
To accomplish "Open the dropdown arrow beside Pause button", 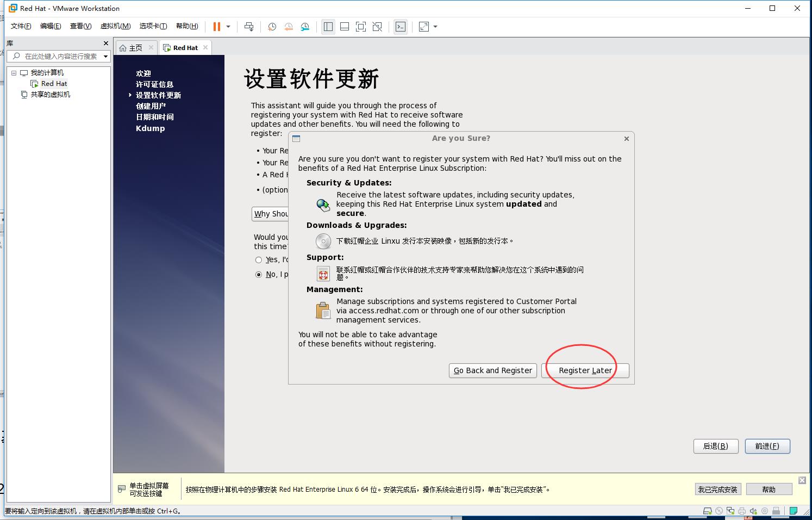I will pos(228,27).
